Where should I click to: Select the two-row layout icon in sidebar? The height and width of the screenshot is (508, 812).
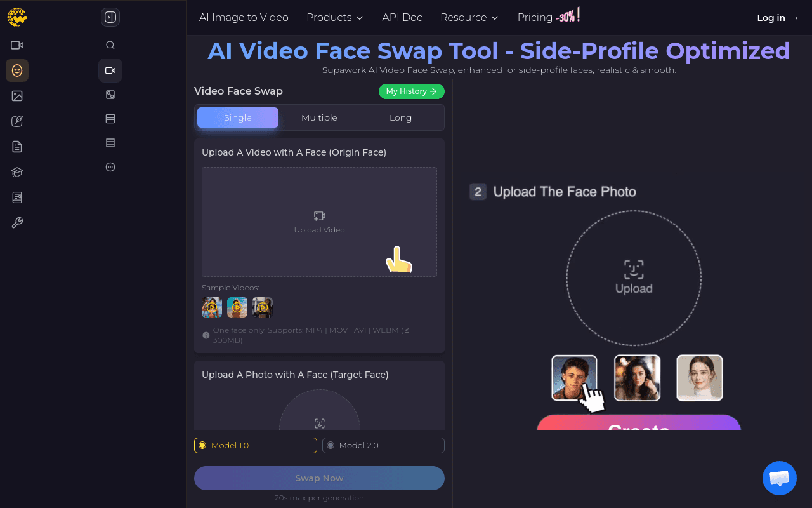110,119
